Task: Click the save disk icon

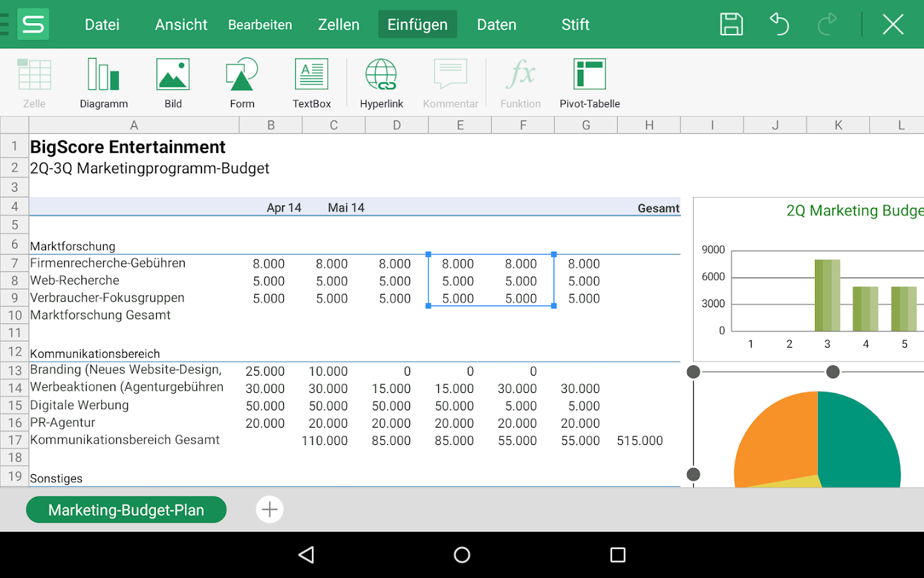Action: pyautogui.click(x=731, y=24)
